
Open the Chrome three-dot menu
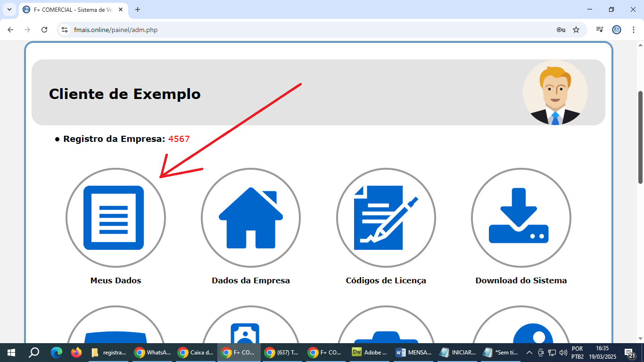coord(634,30)
